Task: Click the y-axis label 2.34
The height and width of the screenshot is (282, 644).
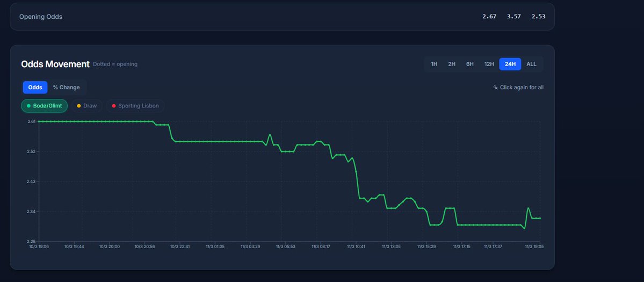Action: (x=32, y=212)
